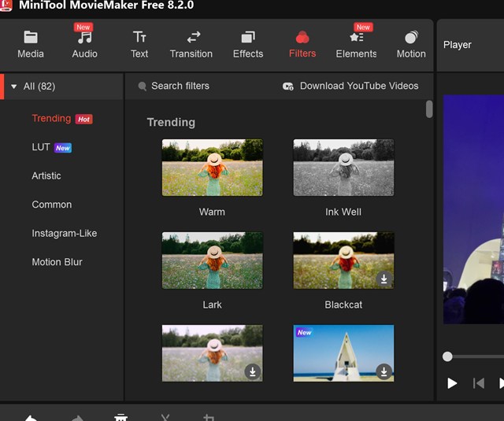Select the Blackcat filter thumbnail

[x=343, y=260]
